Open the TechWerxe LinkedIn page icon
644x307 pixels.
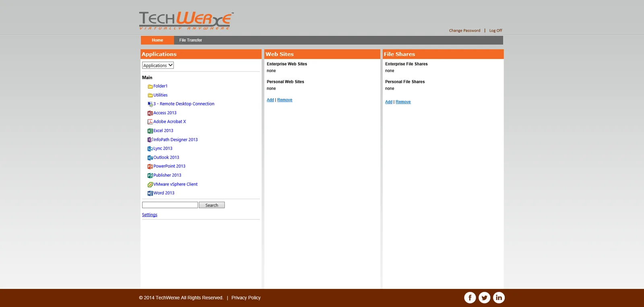tap(499, 298)
